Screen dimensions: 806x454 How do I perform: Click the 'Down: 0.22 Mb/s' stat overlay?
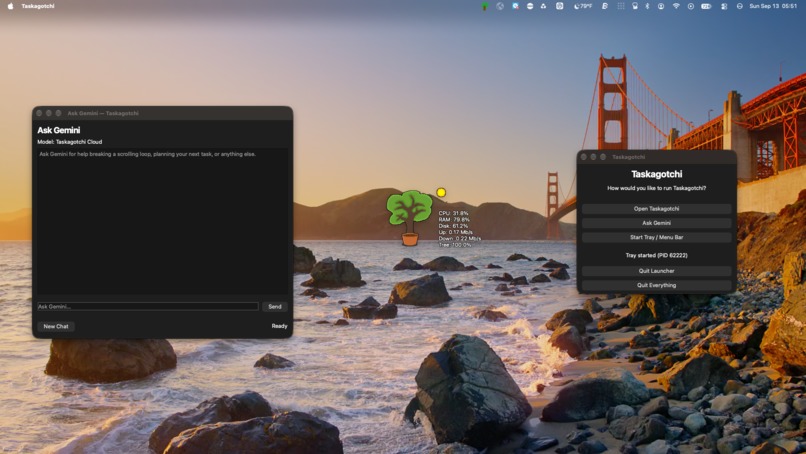(460, 239)
